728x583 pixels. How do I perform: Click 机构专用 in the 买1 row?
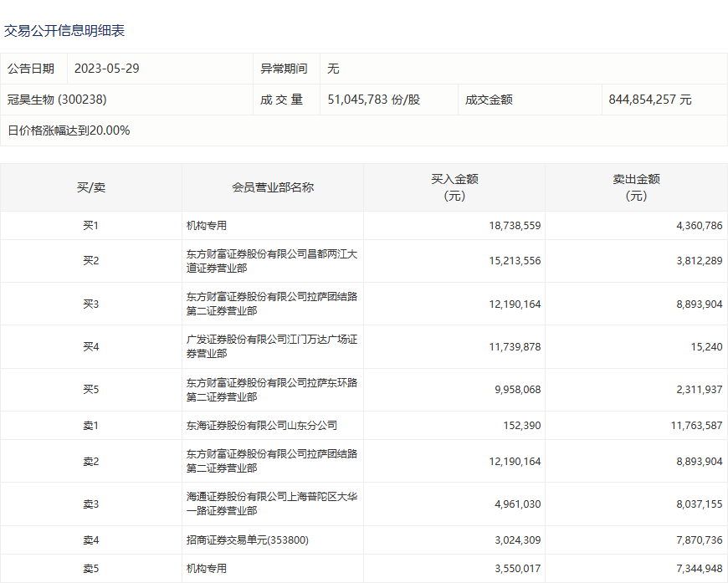point(207,226)
